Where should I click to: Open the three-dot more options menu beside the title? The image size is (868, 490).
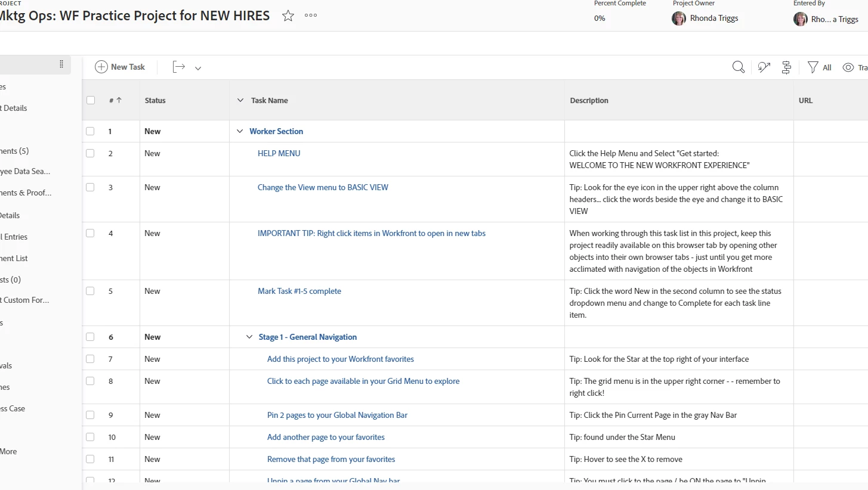tap(311, 15)
